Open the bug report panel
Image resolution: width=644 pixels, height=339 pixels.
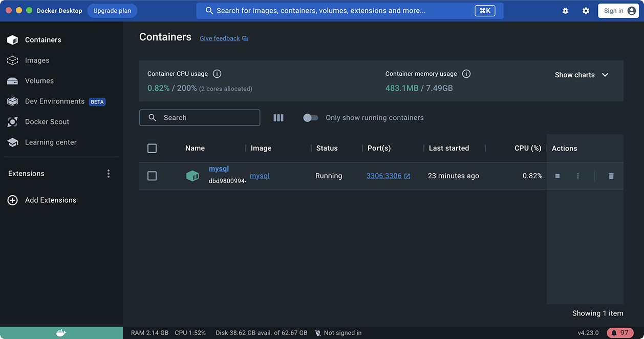(565, 10)
